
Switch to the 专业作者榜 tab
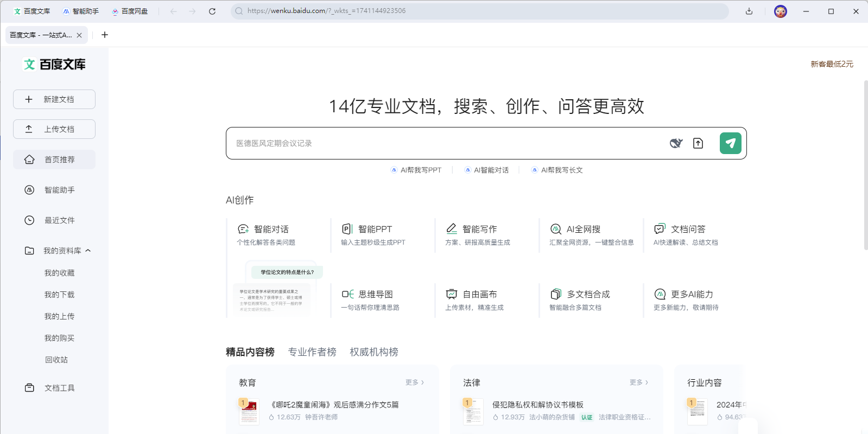312,352
